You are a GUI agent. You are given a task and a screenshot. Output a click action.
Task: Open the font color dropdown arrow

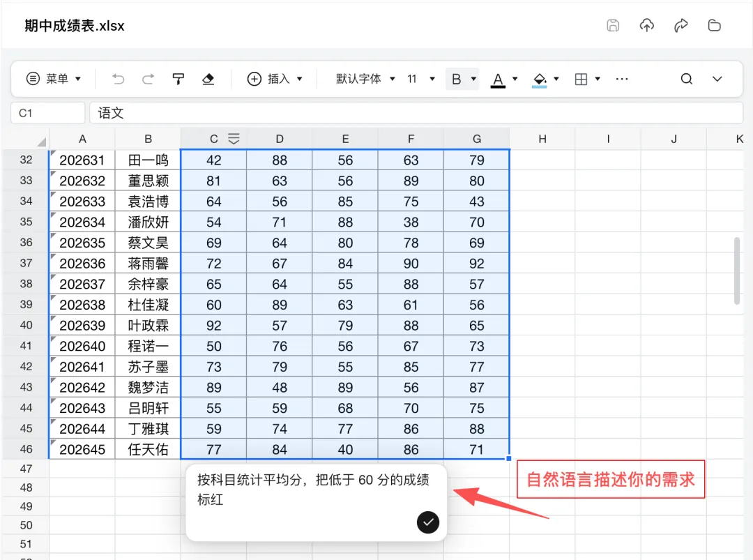pyautogui.click(x=515, y=79)
